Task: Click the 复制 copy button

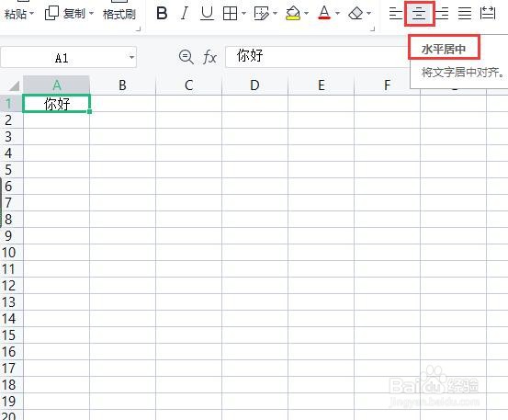Action: click(x=65, y=14)
